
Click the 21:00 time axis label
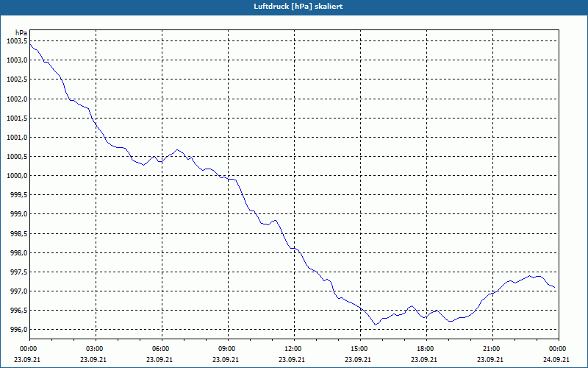(492, 349)
